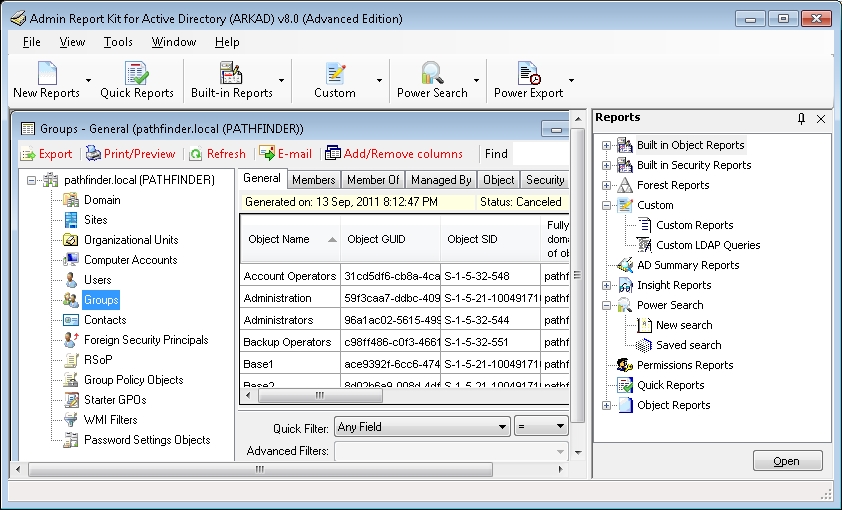Select the Users node icon
Image resolution: width=842 pixels, height=510 pixels.
tap(71, 280)
